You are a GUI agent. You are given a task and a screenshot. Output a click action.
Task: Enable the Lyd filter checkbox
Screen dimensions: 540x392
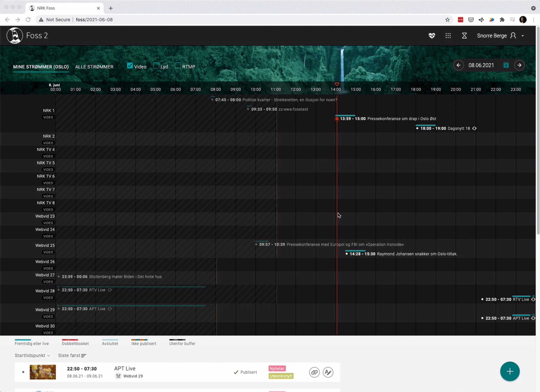(156, 66)
